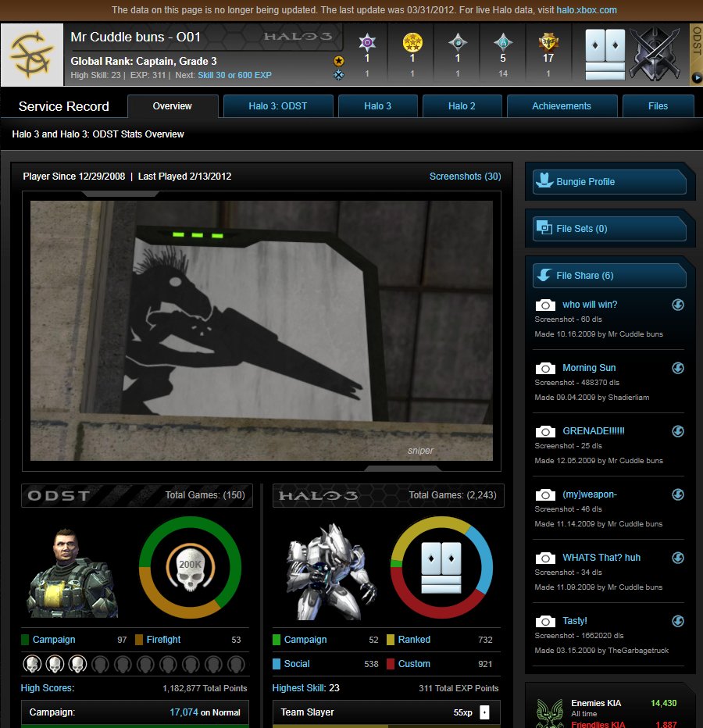Click the ODST soldier character image
Screen dimensions: 703x728
(72, 573)
